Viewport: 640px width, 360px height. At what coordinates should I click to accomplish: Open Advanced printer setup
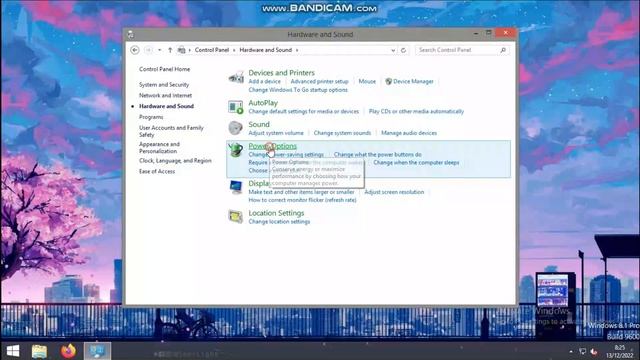(x=319, y=81)
